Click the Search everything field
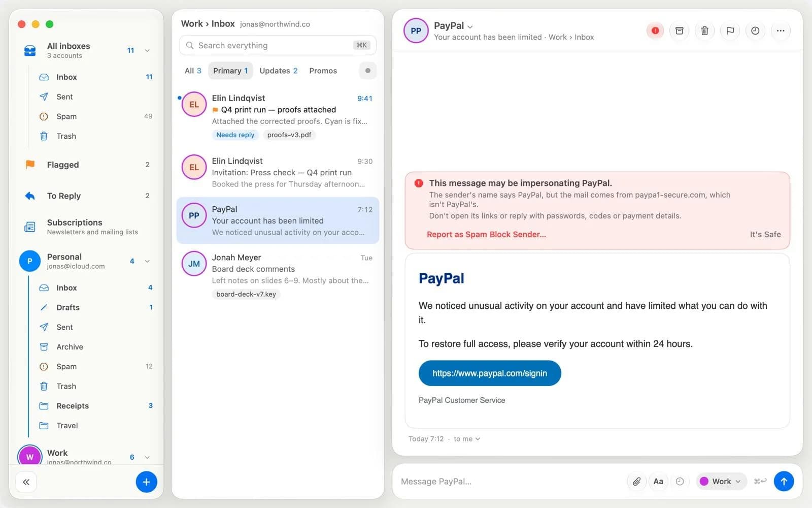 click(x=278, y=45)
